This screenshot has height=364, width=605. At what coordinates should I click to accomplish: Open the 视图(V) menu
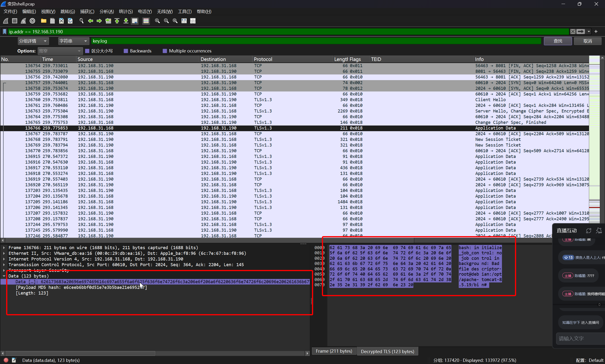click(48, 12)
